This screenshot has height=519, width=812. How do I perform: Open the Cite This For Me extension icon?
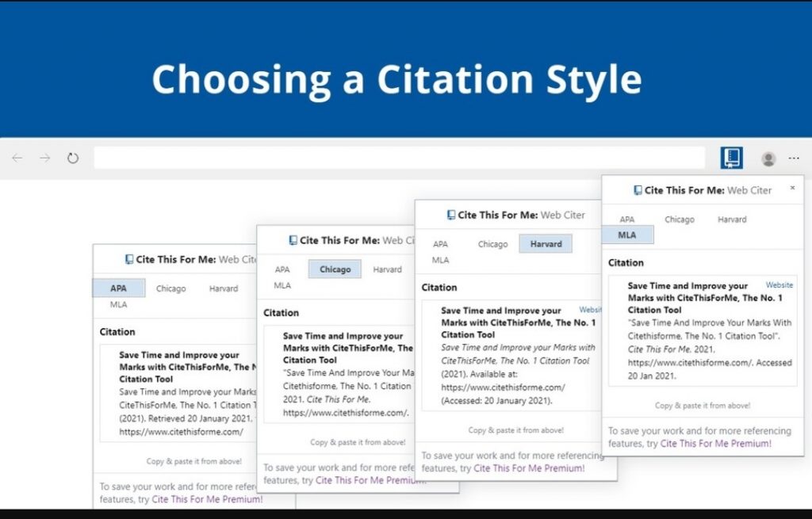(731, 158)
